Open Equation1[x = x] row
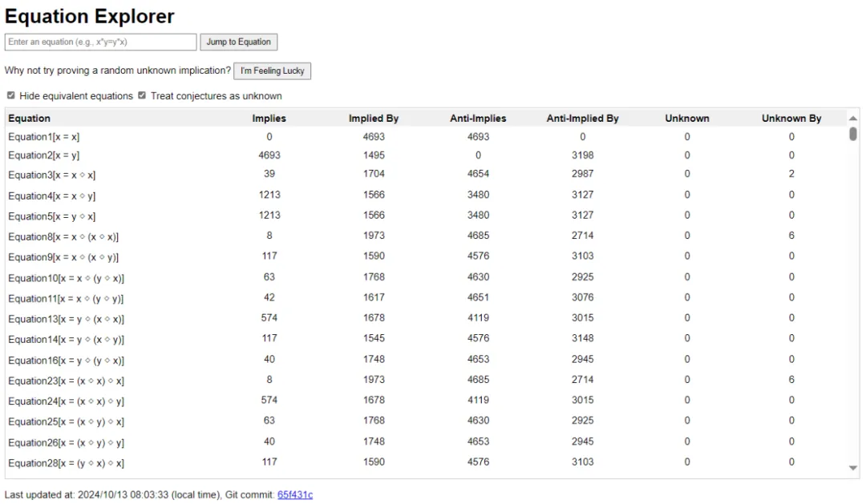This screenshot has width=866, height=504. click(43, 137)
